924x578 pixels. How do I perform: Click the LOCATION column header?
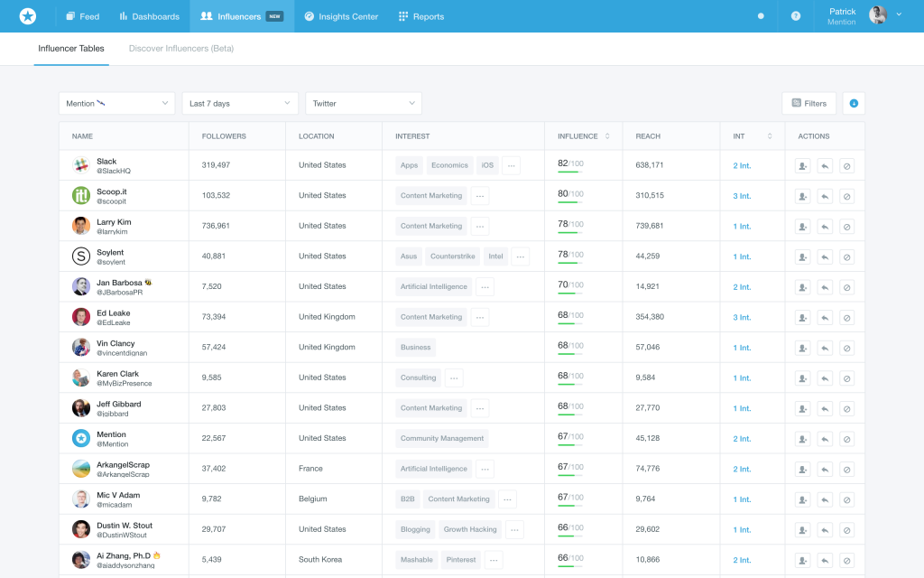(x=317, y=136)
